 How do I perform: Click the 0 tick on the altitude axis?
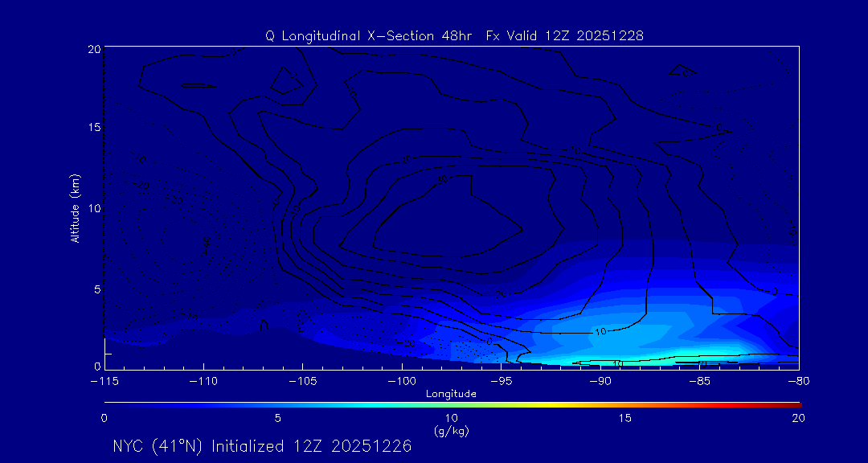[x=97, y=366]
